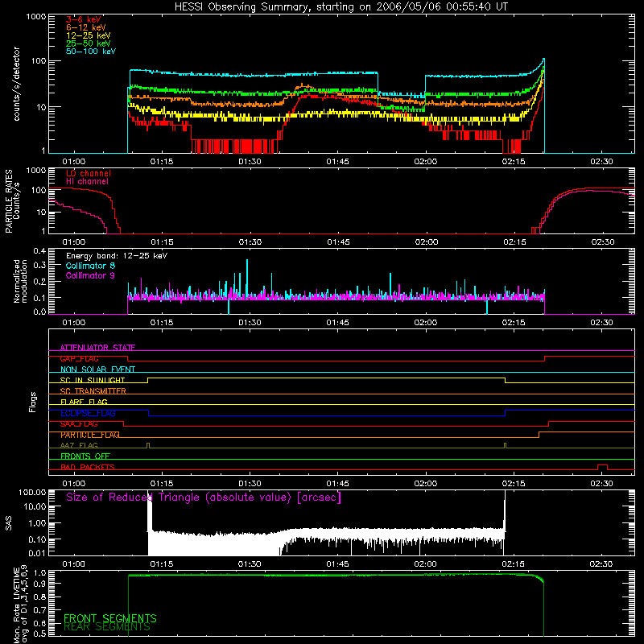Image resolution: width=644 pixels, height=644 pixels.
Task: Click the "counts/s/detector" axis label
Action: pyautogui.click(x=17, y=84)
